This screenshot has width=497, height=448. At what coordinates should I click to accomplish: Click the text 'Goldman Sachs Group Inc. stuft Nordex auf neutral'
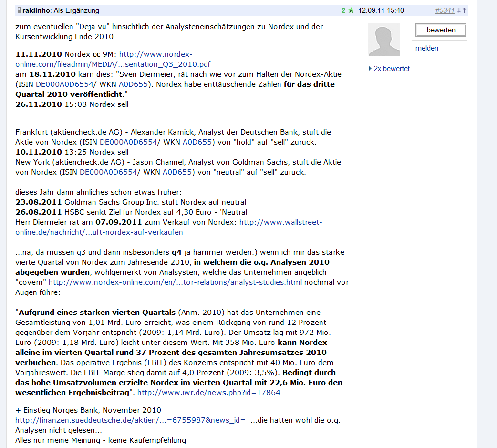pos(155,202)
